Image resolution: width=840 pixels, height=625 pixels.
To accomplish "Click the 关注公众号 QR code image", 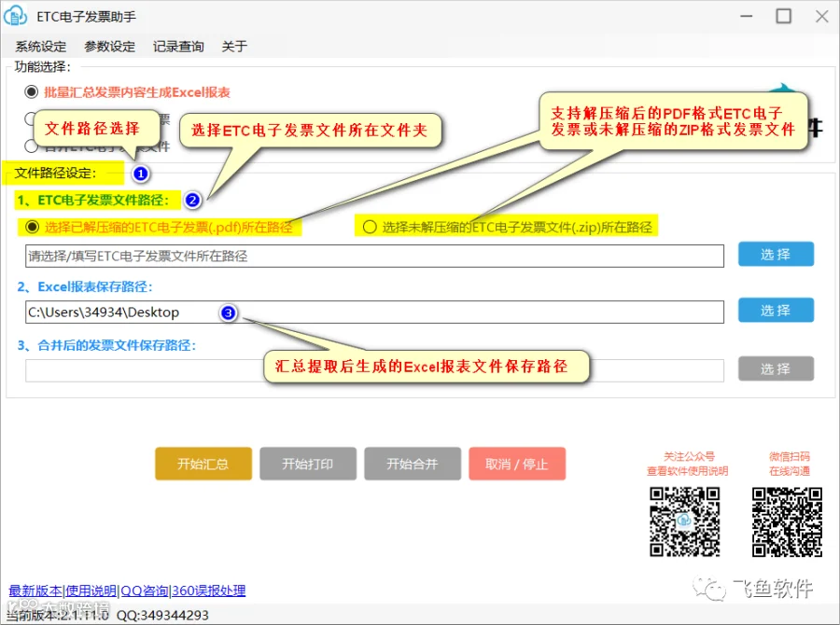I will point(685,521).
